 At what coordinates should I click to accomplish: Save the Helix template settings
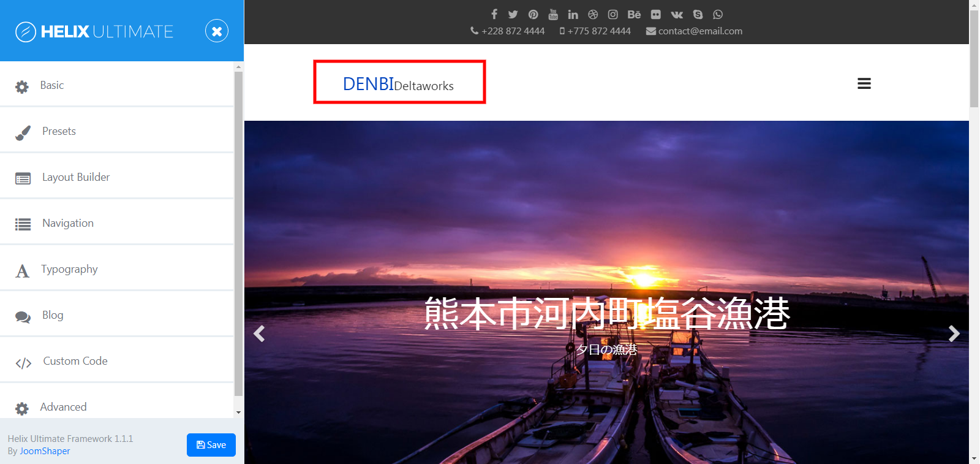(x=211, y=445)
